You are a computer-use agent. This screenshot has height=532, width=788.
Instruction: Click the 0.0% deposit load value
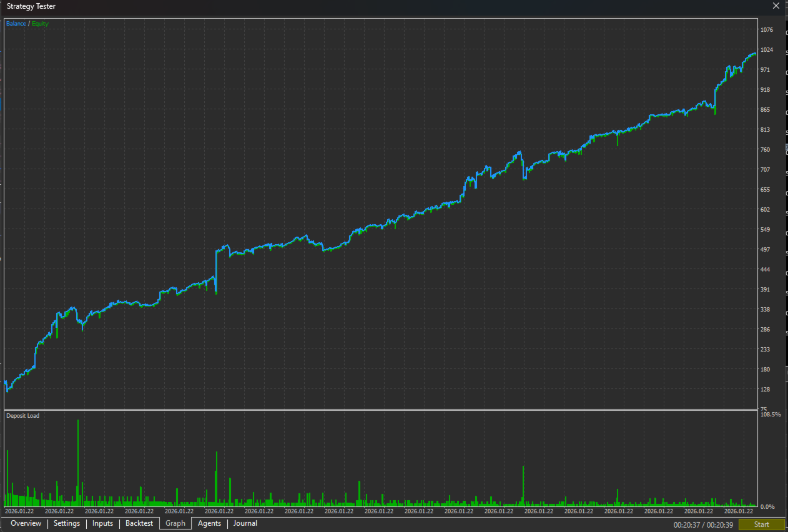[x=767, y=507]
